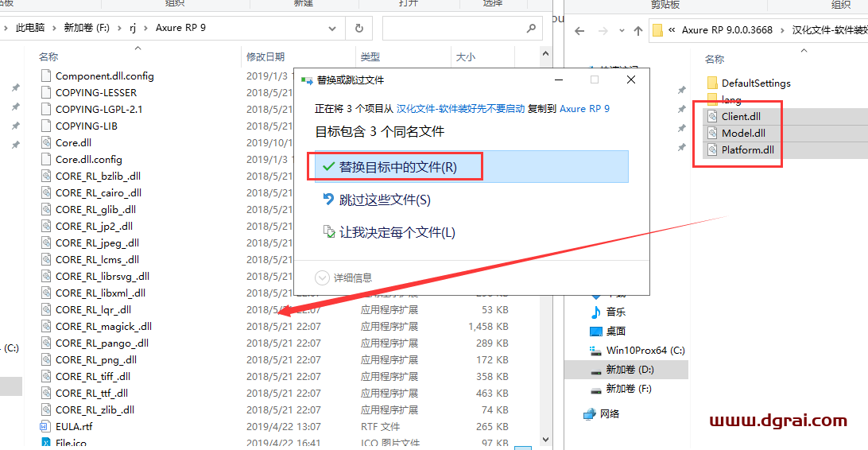
Task: Select CORE_RL_tiff_.dll file icon
Action: click(46, 376)
